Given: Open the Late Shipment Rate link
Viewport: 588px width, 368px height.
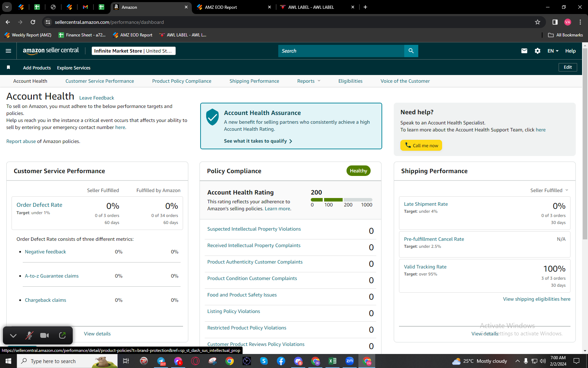Looking at the screenshot, I should (426, 204).
